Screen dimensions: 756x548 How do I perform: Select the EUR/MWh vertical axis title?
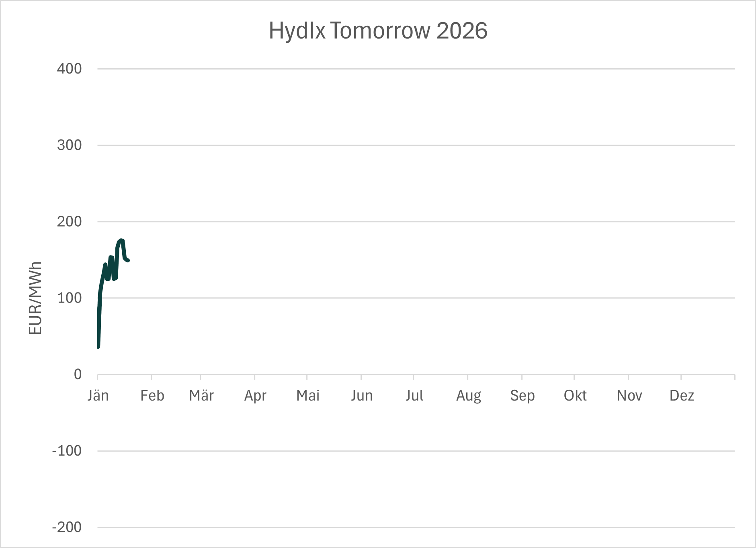[35, 298]
